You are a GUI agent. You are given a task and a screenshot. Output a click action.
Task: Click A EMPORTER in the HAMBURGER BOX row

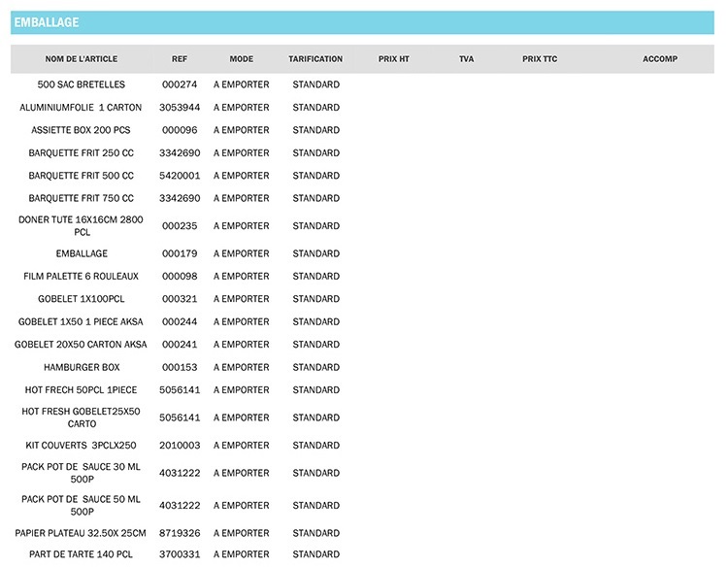point(242,367)
